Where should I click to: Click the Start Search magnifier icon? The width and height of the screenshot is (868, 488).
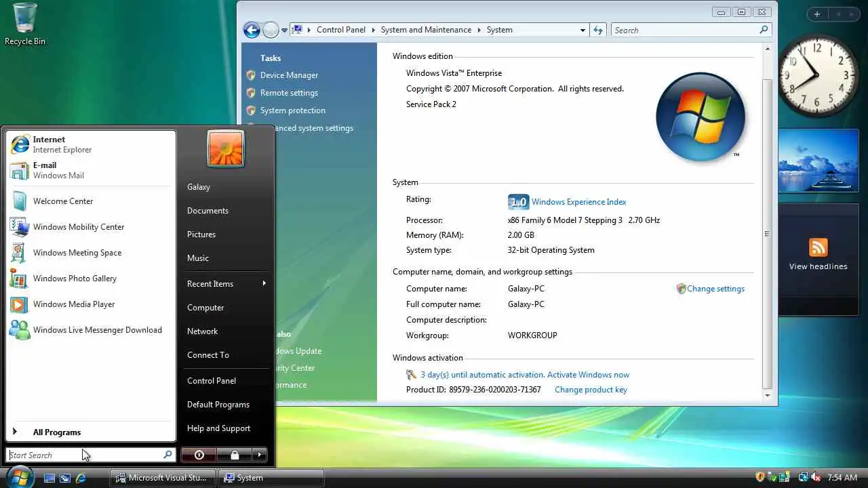click(x=167, y=455)
